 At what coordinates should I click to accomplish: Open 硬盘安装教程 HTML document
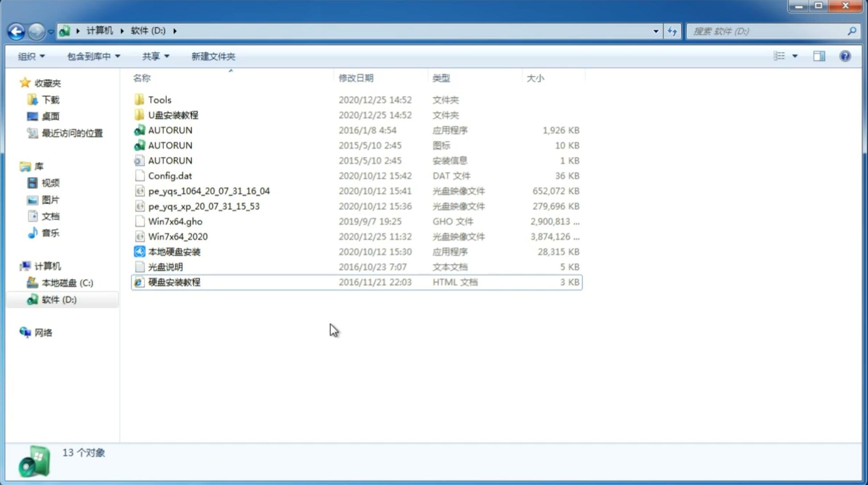(x=174, y=282)
